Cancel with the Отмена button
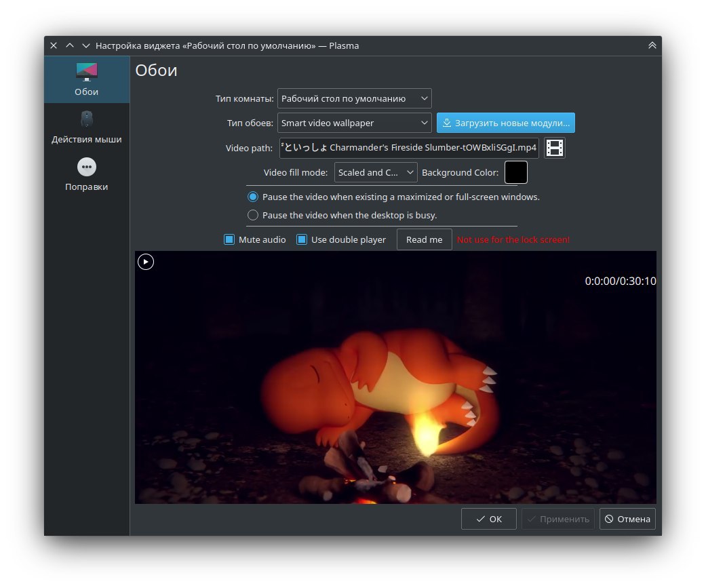The image size is (706, 588). [627, 519]
